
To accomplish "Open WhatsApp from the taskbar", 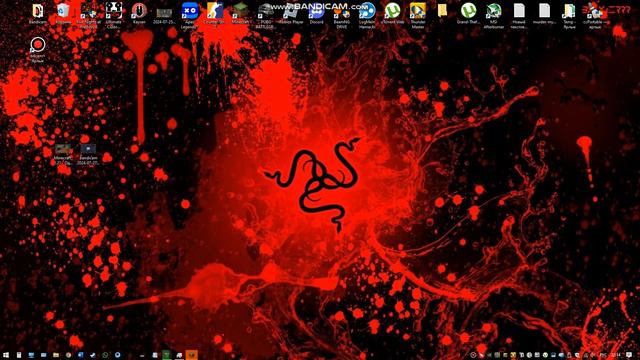I will 105,356.
